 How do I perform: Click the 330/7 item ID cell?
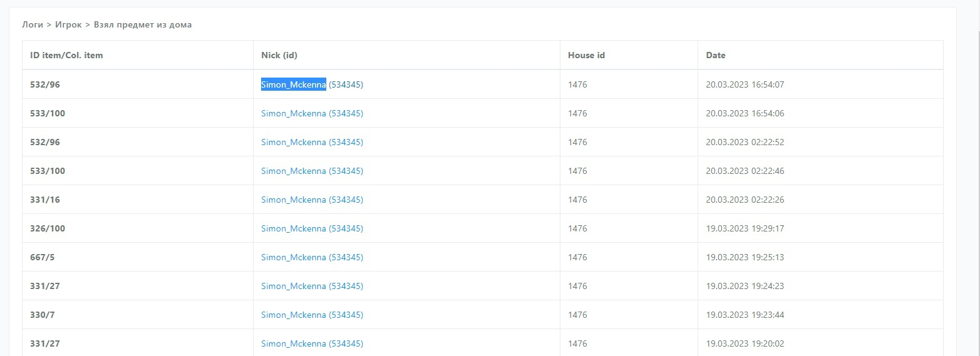[43, 315]
